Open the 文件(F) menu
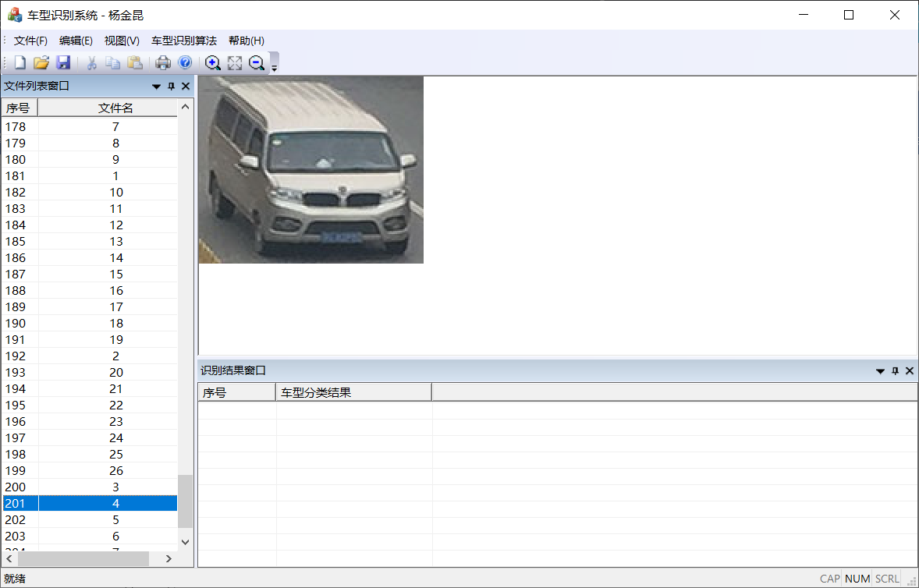 30,41
